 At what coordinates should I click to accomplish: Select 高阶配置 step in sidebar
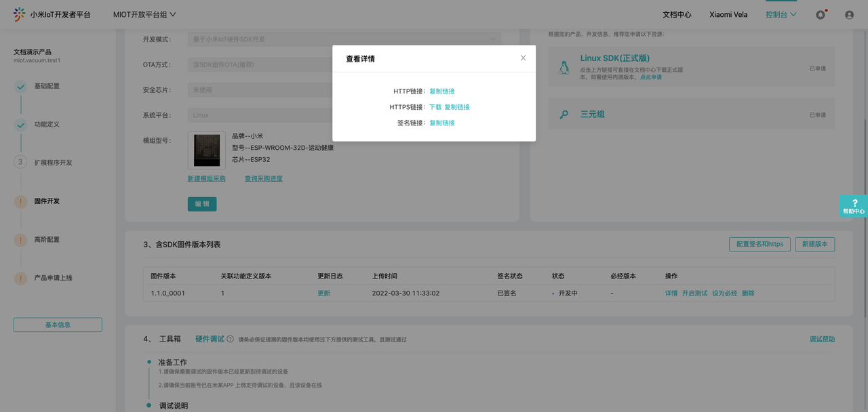point(47,240)
